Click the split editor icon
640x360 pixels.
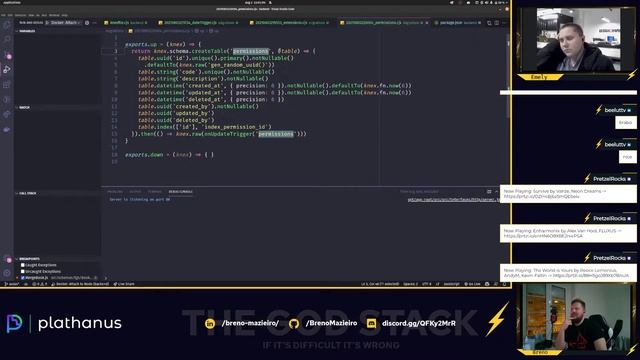tap(497, 23)
